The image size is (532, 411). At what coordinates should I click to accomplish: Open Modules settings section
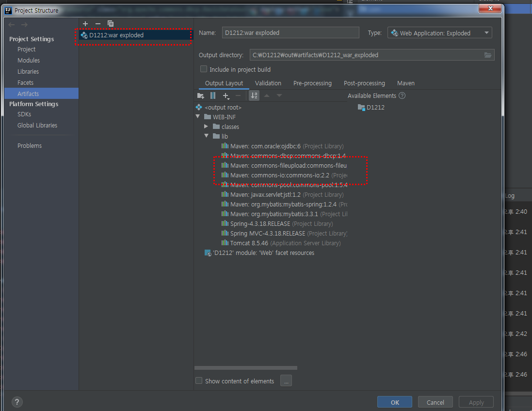29,61
